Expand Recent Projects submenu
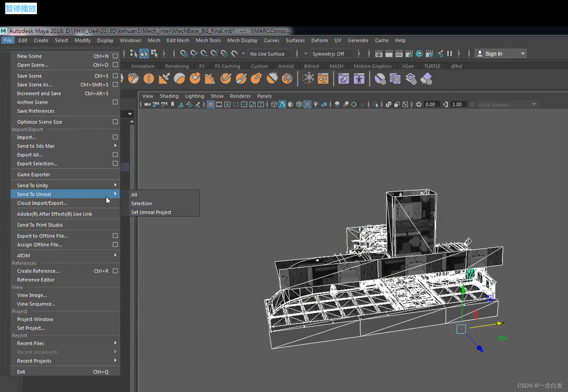 pos(65,361)
